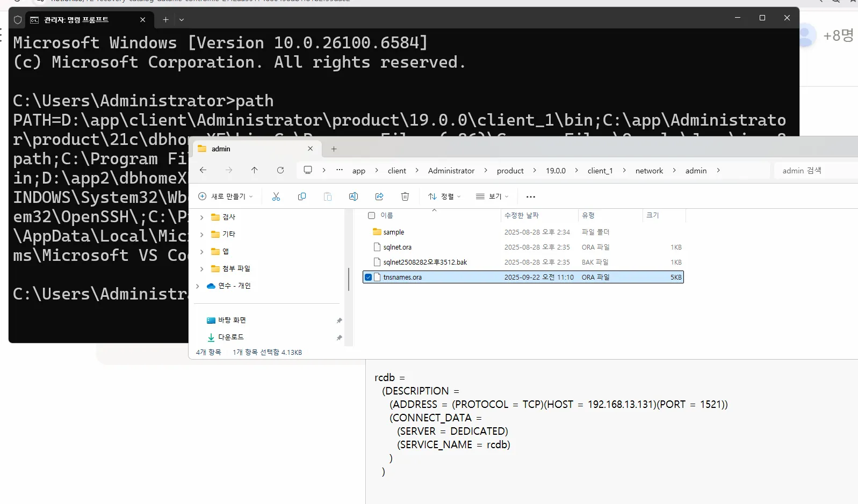Click the Cut scissors icon in Explorer toolbar
Image resolution: width=858 pixels, height=504 pixels.
tap(276, 196)
